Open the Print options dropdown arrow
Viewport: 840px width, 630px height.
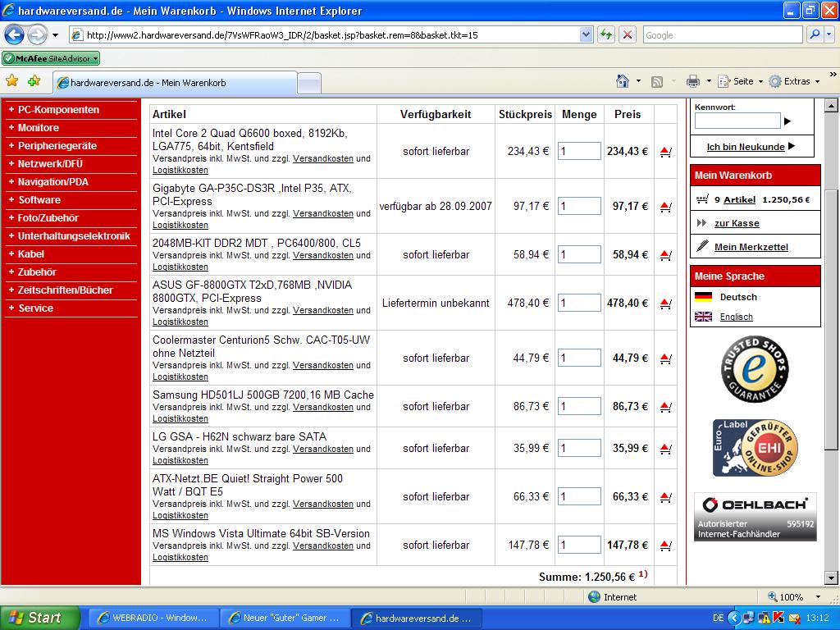coord(709,81)
